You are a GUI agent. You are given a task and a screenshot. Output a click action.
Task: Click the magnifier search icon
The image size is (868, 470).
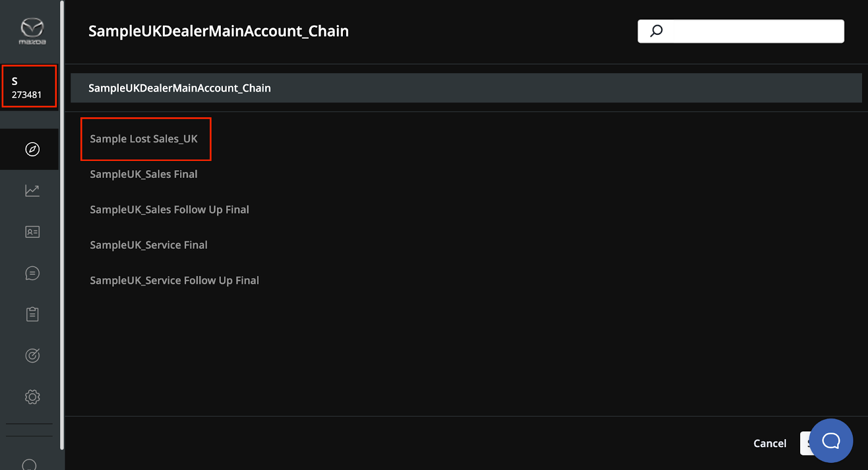(656, 31)
